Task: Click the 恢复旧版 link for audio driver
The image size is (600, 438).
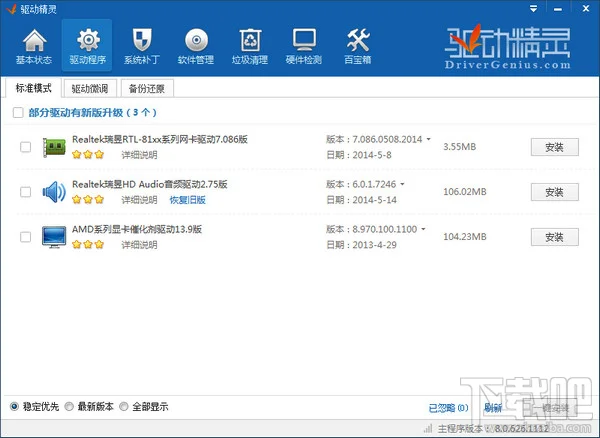Action: (187, 200)
